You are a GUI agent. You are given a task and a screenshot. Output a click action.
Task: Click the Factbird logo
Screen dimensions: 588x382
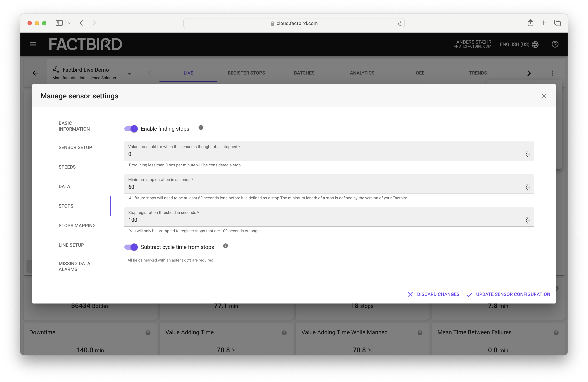click(85, 44)
